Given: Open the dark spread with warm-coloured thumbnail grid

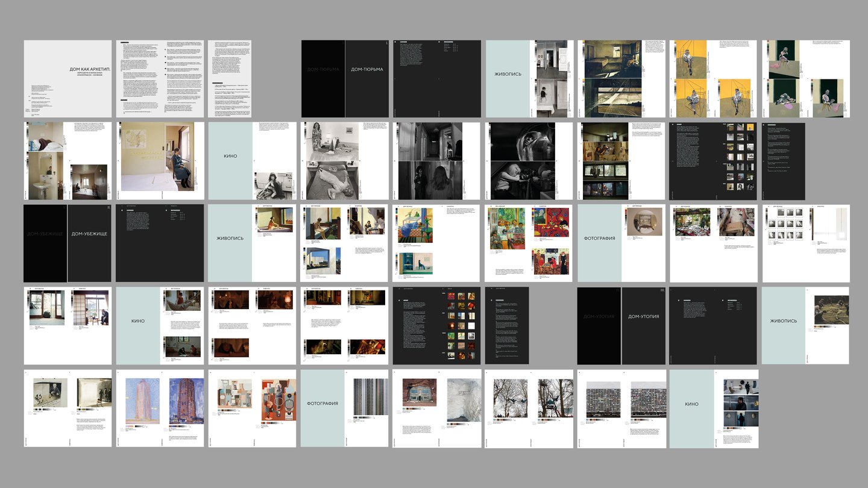Looking at the screenshot, I should (x=437, y=325).
